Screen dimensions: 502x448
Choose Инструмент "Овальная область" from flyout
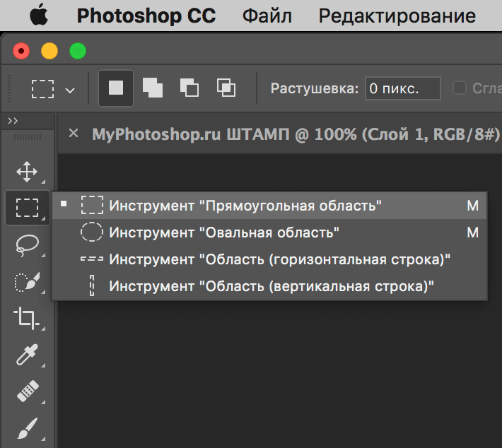[269, 232]
